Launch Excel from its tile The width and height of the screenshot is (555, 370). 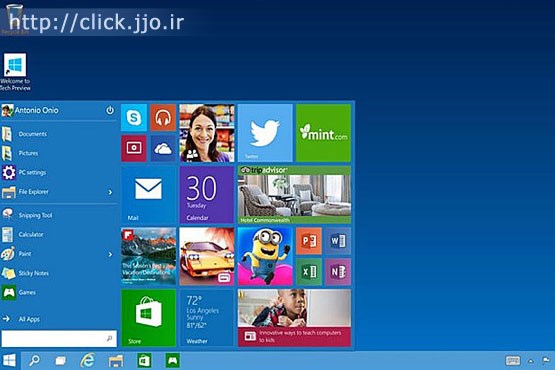[x=309, y=272]
